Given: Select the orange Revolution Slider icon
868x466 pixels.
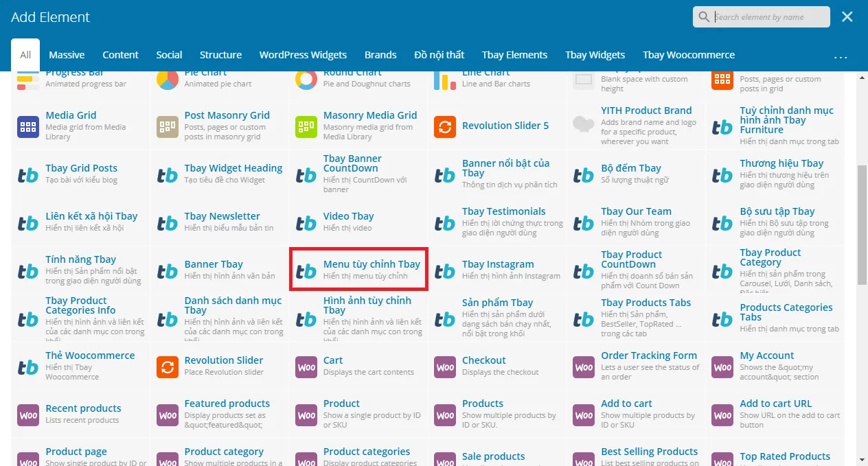Looking at the screenshot, I should pyautogui.click(x=168, y=367).
